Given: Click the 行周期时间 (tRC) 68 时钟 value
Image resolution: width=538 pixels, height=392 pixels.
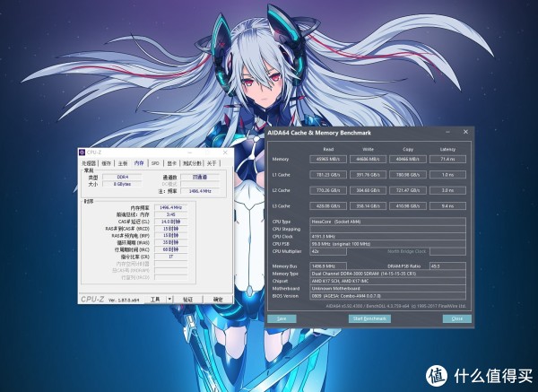Looking at the screenshot, I should 170,249.
